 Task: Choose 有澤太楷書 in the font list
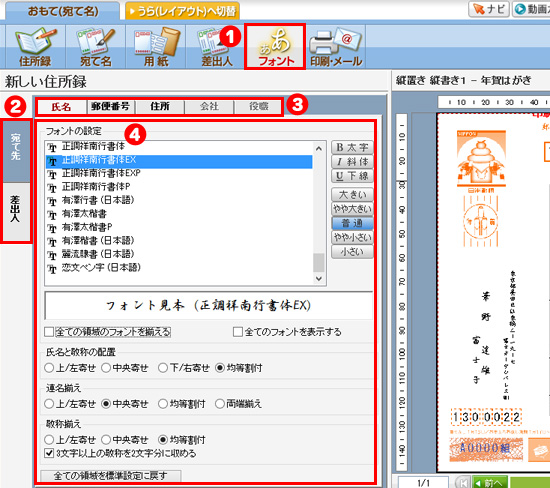coord(84,214)
